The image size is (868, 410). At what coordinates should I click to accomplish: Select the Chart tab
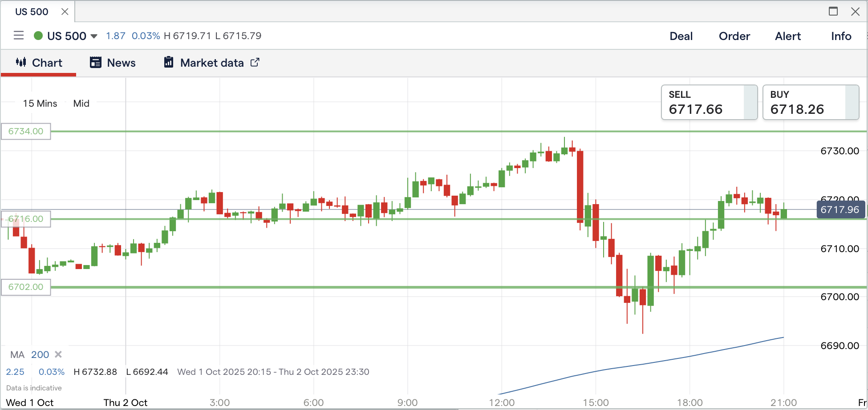click(x=39, y=63)
